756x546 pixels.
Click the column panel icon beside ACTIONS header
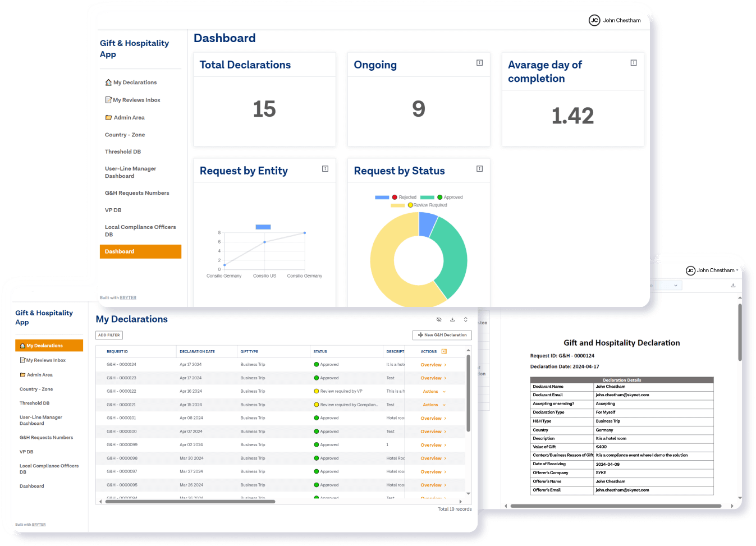(444, 352)
